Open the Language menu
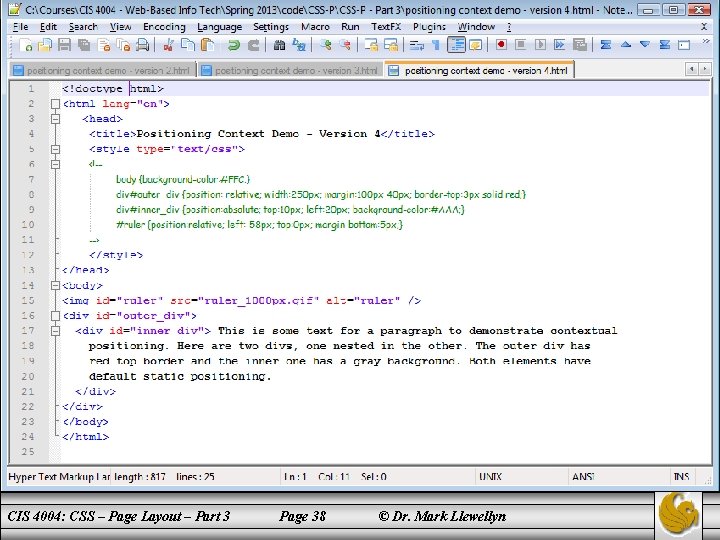Image resolution: width=720 pixels, height=540 pixels. click(x=219, y=27)
